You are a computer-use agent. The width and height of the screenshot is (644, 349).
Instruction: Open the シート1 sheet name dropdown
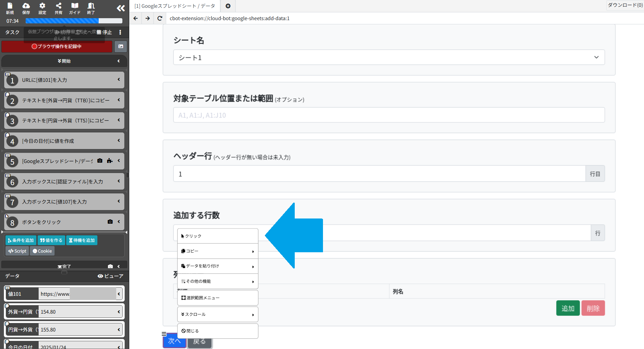596,57
